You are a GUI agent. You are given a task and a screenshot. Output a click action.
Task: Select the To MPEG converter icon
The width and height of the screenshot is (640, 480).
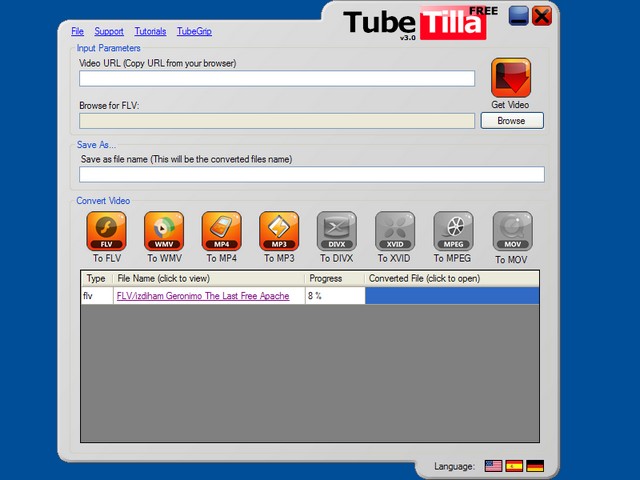[453, 231]
